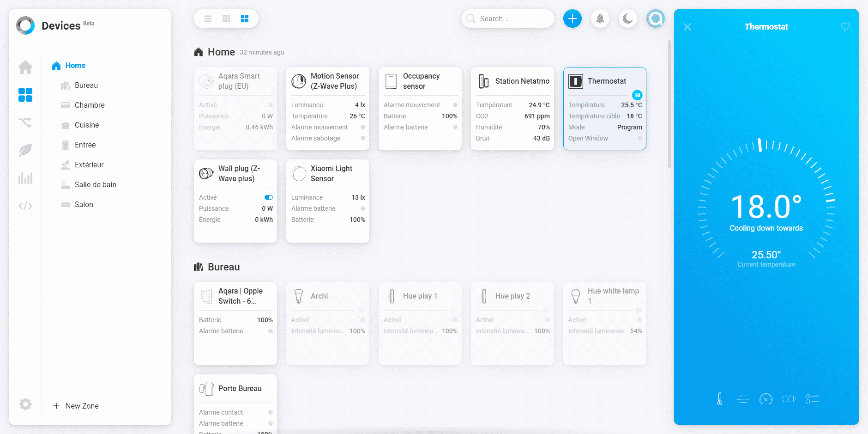This screenshot has height=434, width=868.
Task: Toggle Wall plug Activé switch off
Action: click(x=268, y=197)
